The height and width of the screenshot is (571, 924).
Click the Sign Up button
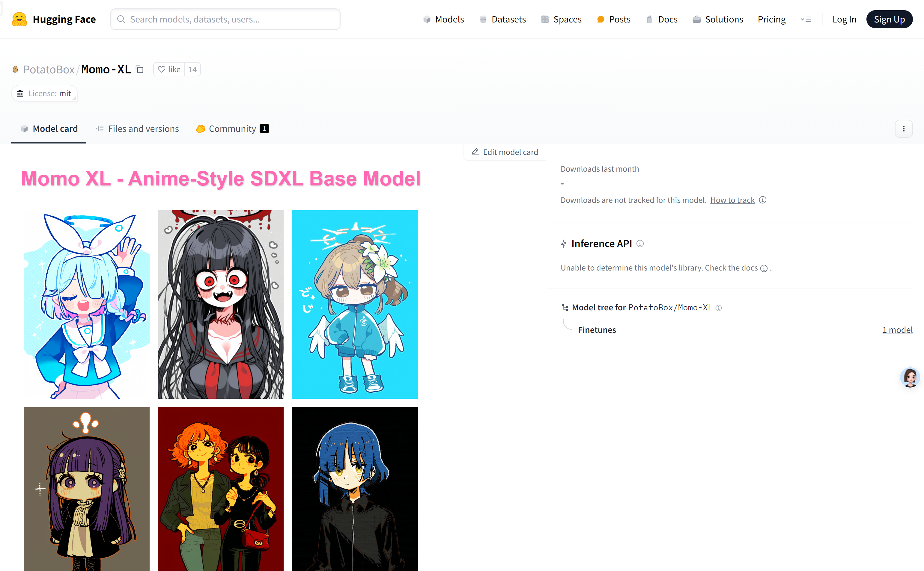click(889, 19)
